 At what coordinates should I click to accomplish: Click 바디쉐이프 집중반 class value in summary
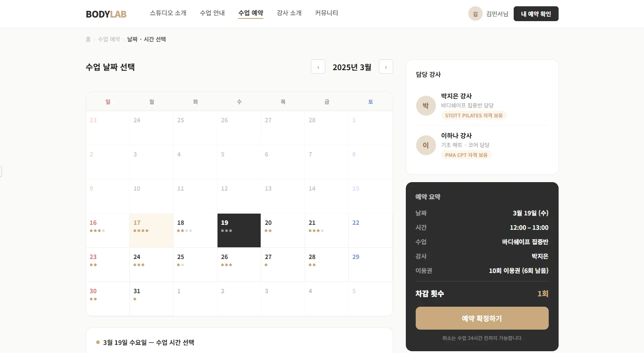tap(525, 242)
